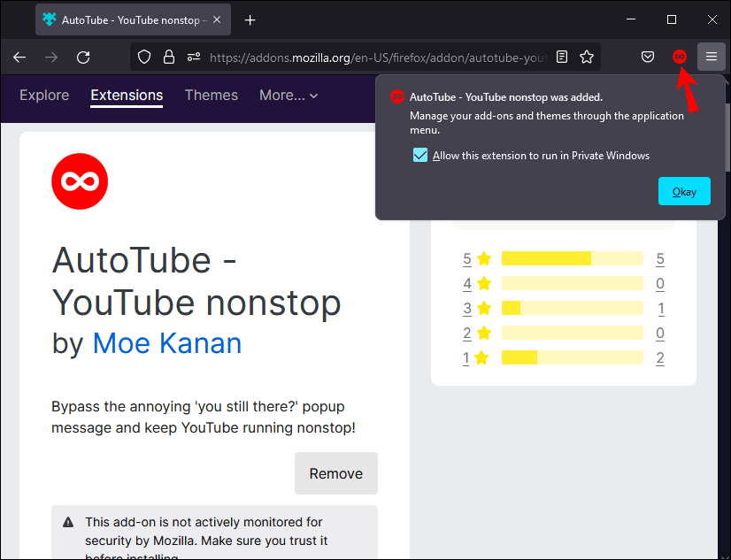Click the Remove add-on button
Screen dimensions: 731x560
[335, 473]
